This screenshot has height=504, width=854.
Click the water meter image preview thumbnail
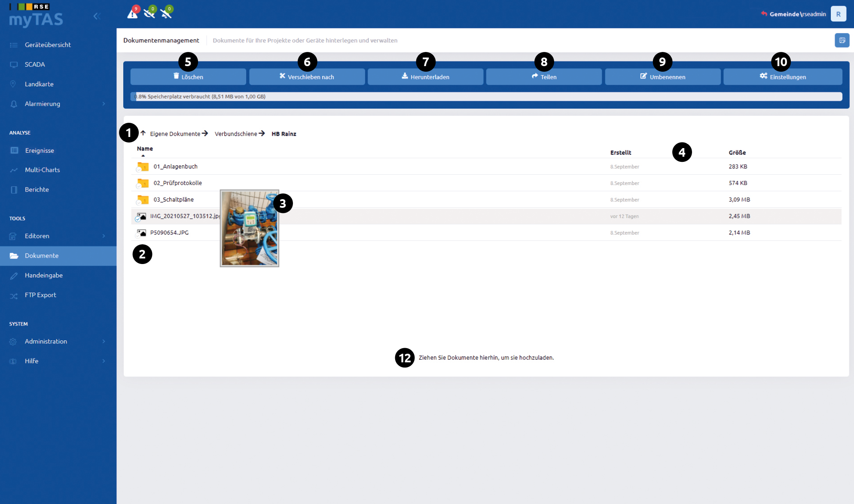(x=250, y=228)
